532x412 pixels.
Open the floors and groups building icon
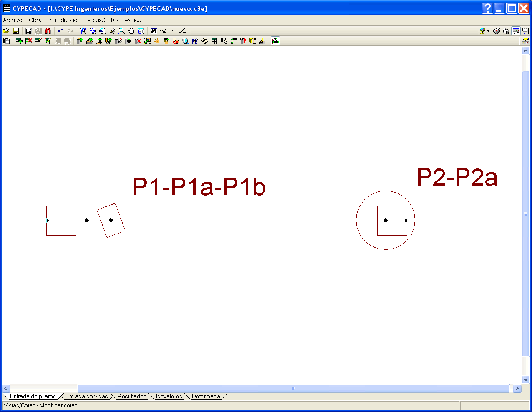pyautogui.click(x=6, y=41)
